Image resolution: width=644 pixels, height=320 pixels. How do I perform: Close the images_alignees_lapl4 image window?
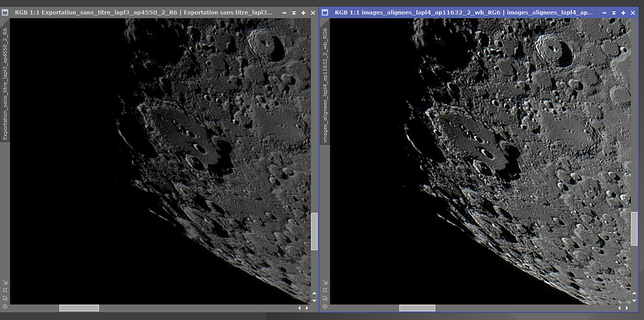pyautogui.click(x=633, y=13)
